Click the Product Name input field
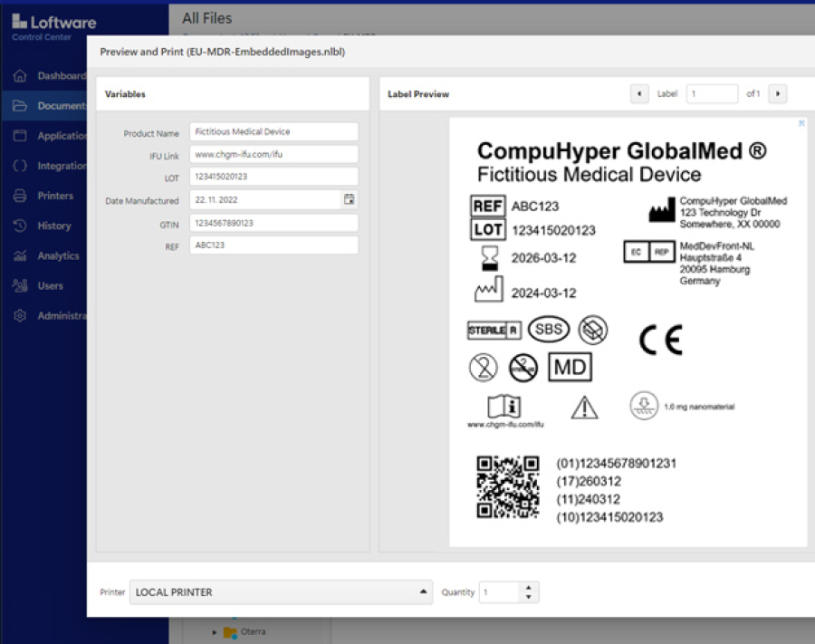This screenshot has height=644, width=815. [x=273, y=132]
